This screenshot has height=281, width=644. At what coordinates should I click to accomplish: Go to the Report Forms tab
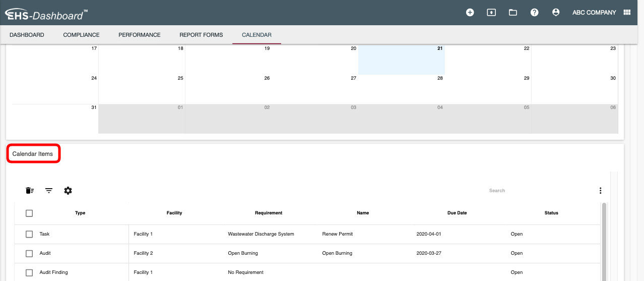coord(201,35)
